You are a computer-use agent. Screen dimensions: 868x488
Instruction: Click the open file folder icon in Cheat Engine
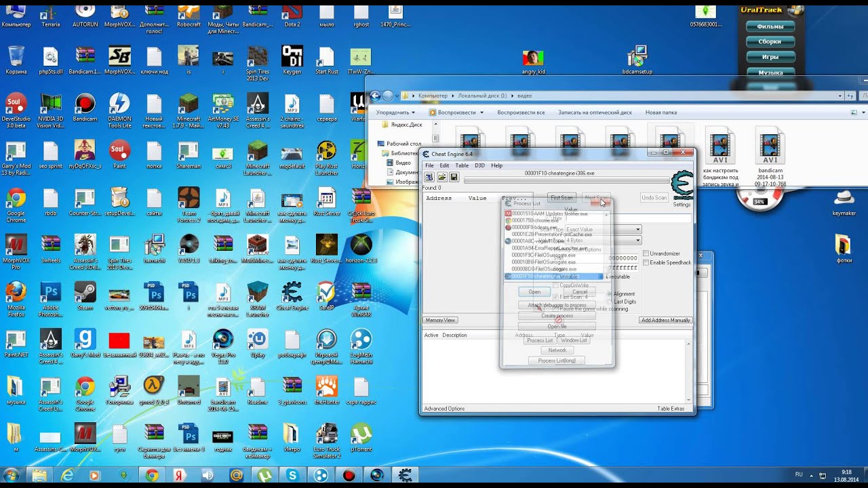click(x=441, y=177)
